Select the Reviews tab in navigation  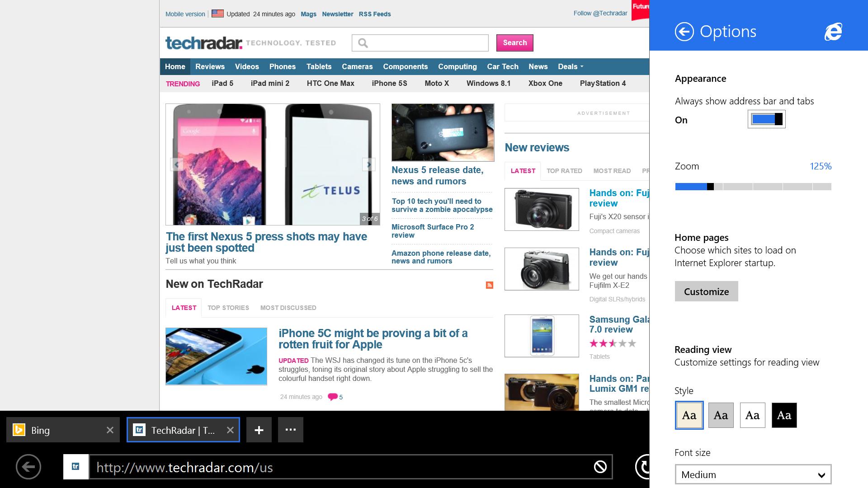[x=210, y=66]
